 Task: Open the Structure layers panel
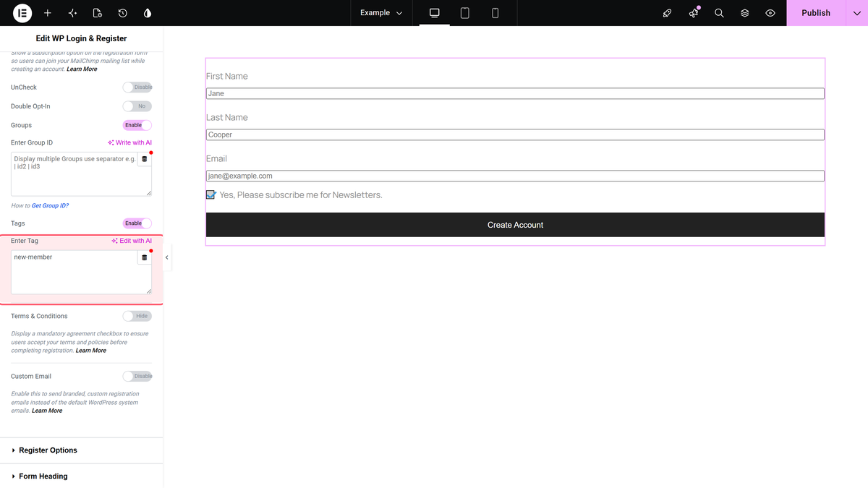[744, 13]
